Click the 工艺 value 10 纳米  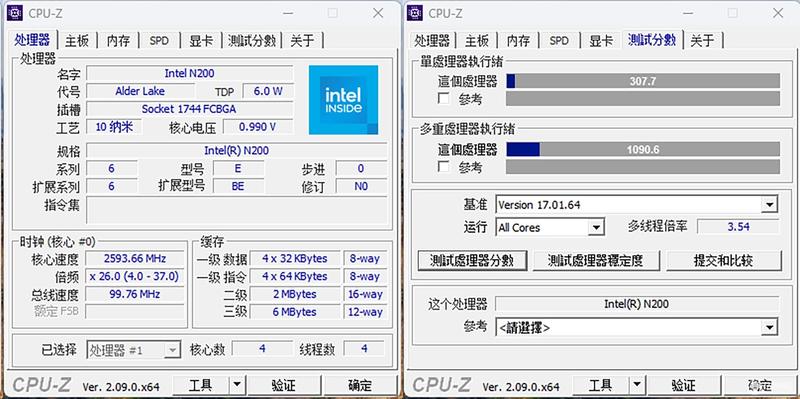(114, 127)
